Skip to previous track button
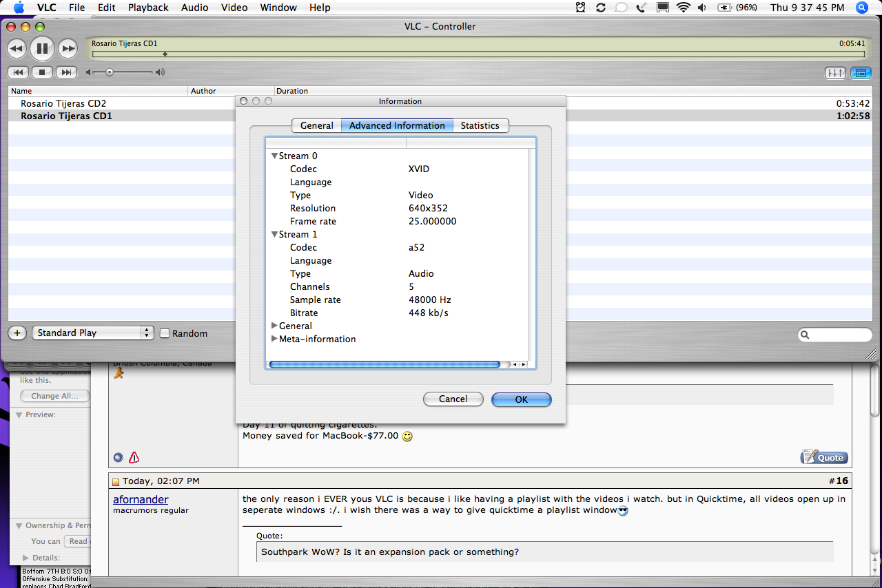This screenshot has width=882, height=588. click(18, 72)
